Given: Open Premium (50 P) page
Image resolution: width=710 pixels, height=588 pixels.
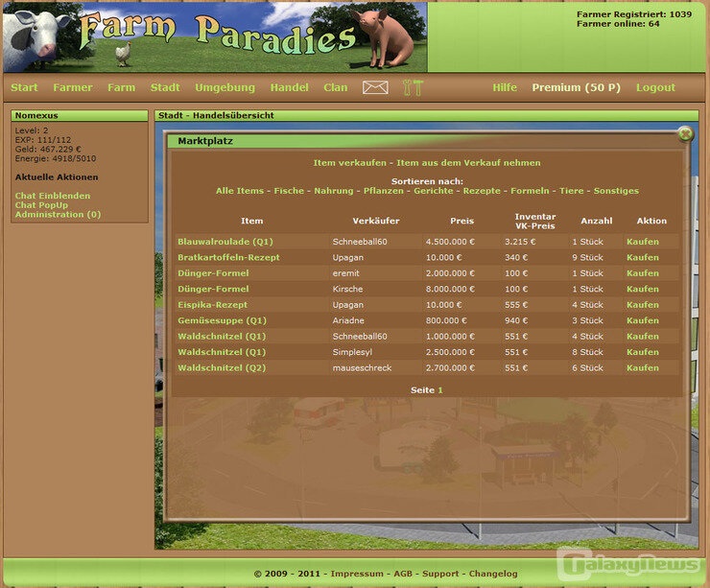Looking at the screenshot, I should tap(576, 87).
